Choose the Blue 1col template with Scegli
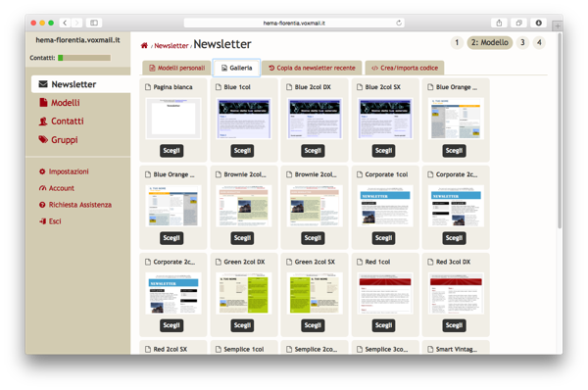 point(242,151)
